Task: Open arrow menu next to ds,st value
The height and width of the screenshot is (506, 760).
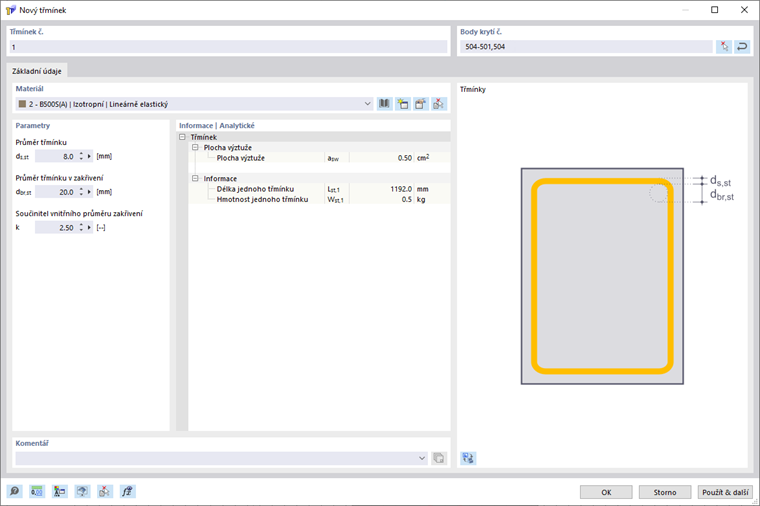Action: click(x=89, y=156)
